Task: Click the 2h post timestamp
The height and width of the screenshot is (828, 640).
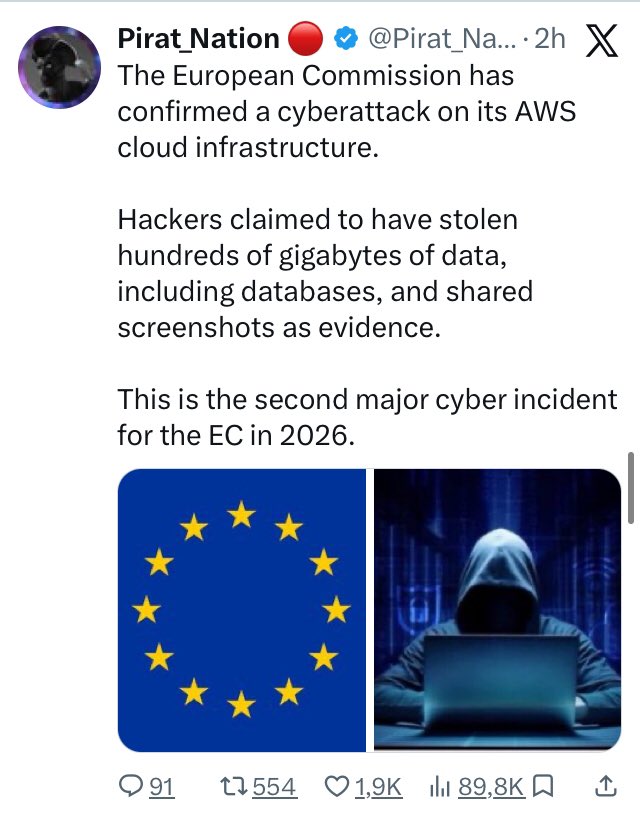Action: [x=550, y=40]
